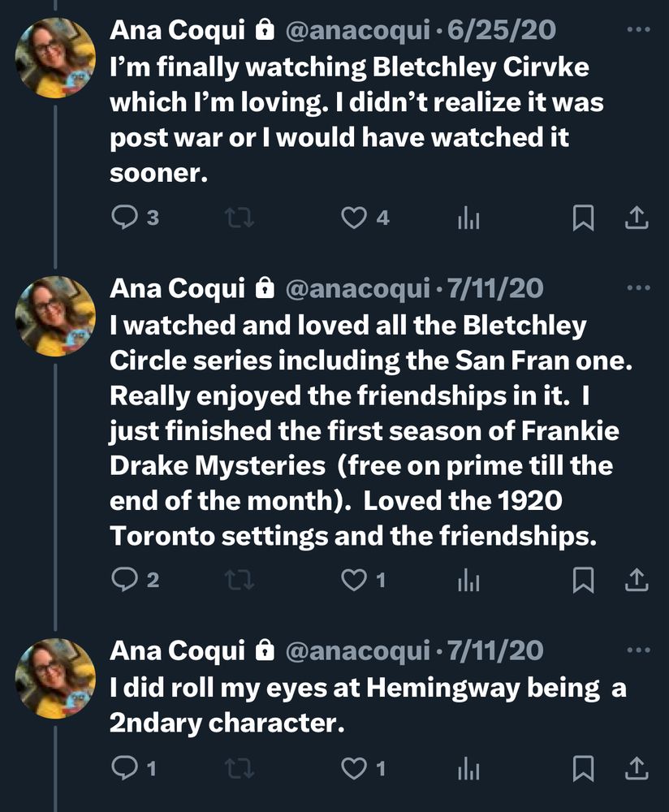Image resolution: width=669 pixels, height=812 pixels.
Task: Share the 6/25/20 tweet
Action: 637,218
